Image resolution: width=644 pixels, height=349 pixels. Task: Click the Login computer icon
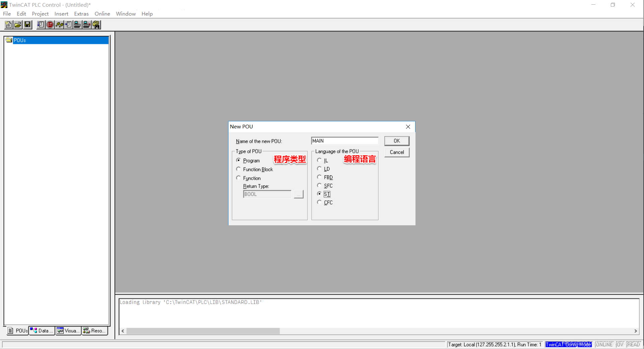coord(77,24)
